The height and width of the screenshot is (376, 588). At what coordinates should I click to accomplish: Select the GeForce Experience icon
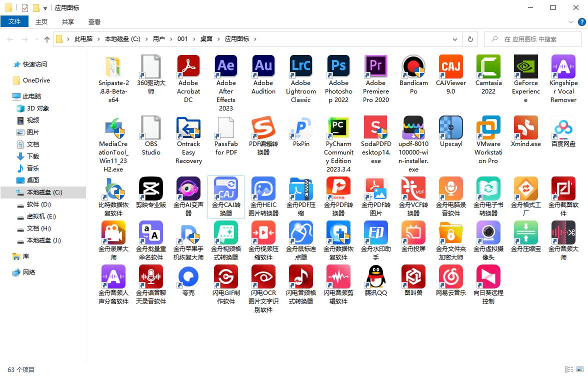526,66
